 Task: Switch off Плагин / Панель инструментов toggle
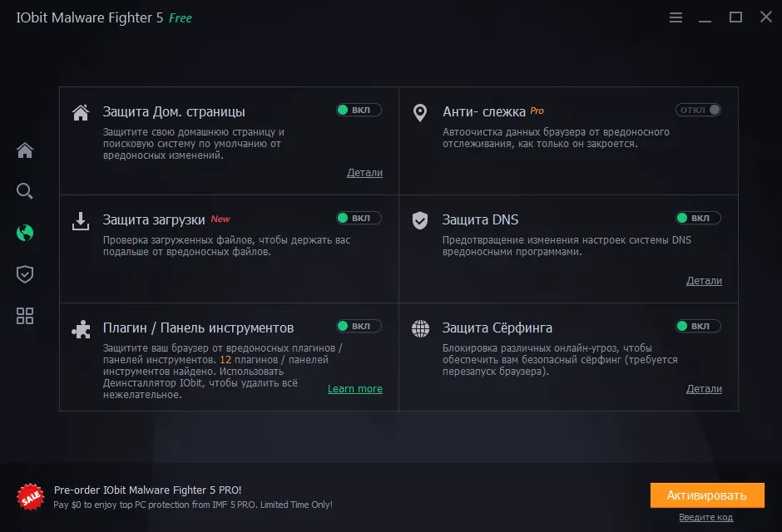359,326
